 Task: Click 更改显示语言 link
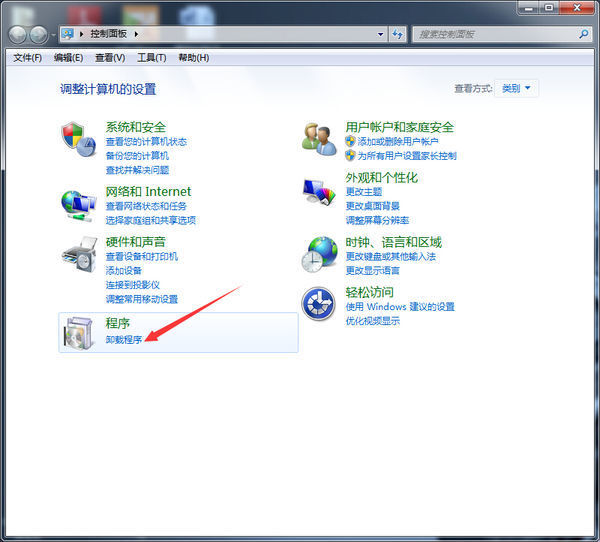tap(372, 271)
